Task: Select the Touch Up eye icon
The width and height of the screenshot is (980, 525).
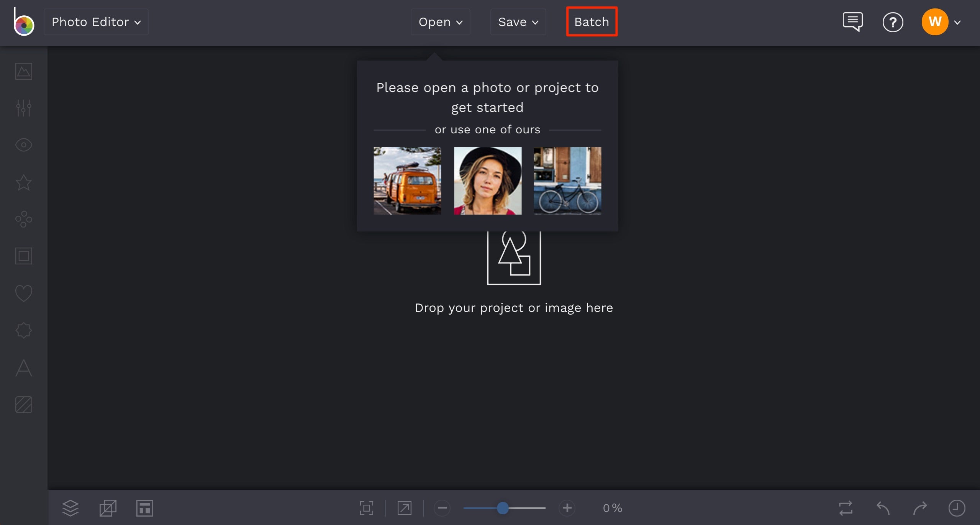Action: (x=23, y=145)
